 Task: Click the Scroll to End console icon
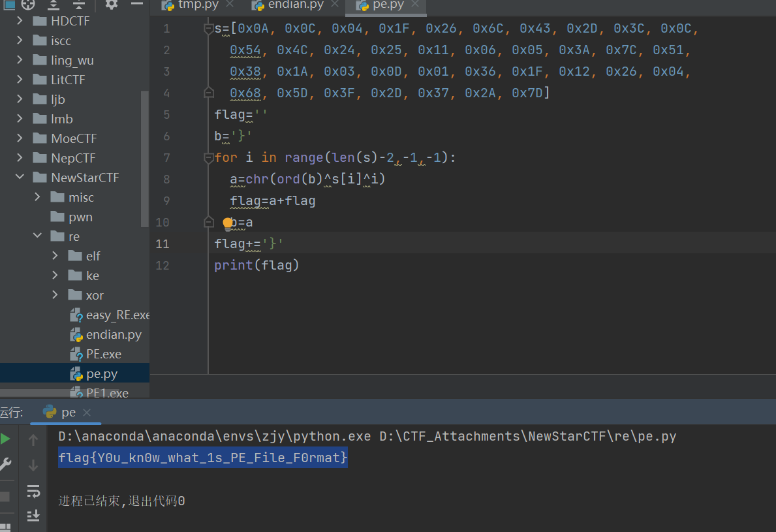(33, 516)
